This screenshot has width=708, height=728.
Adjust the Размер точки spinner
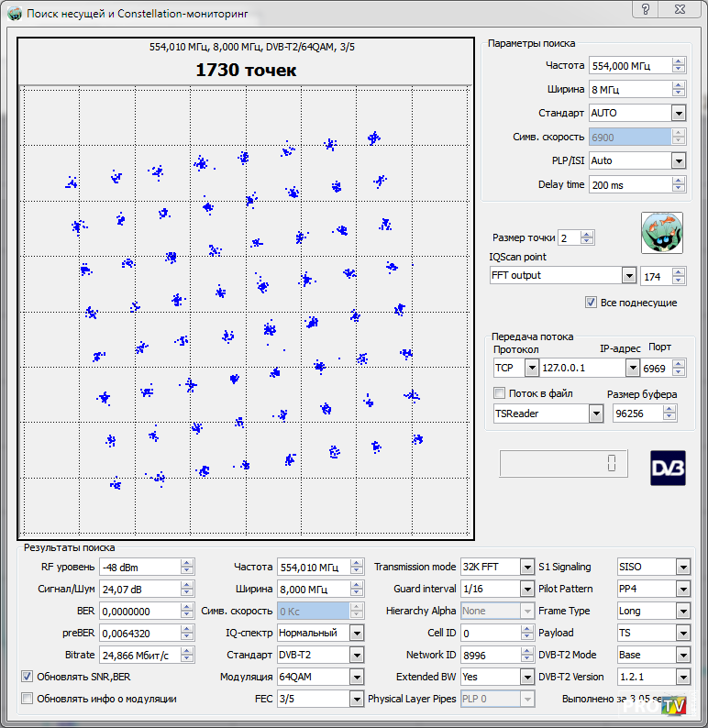point(588,238)
